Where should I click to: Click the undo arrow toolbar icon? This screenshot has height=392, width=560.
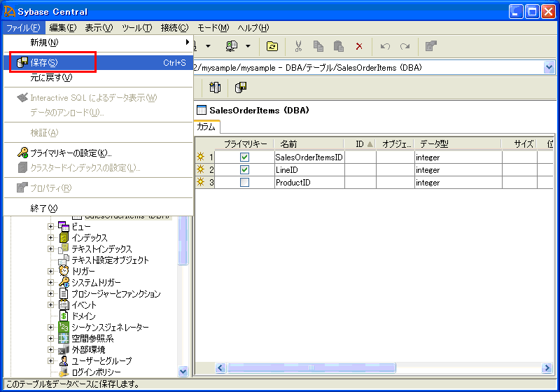(x=384, y=46)
